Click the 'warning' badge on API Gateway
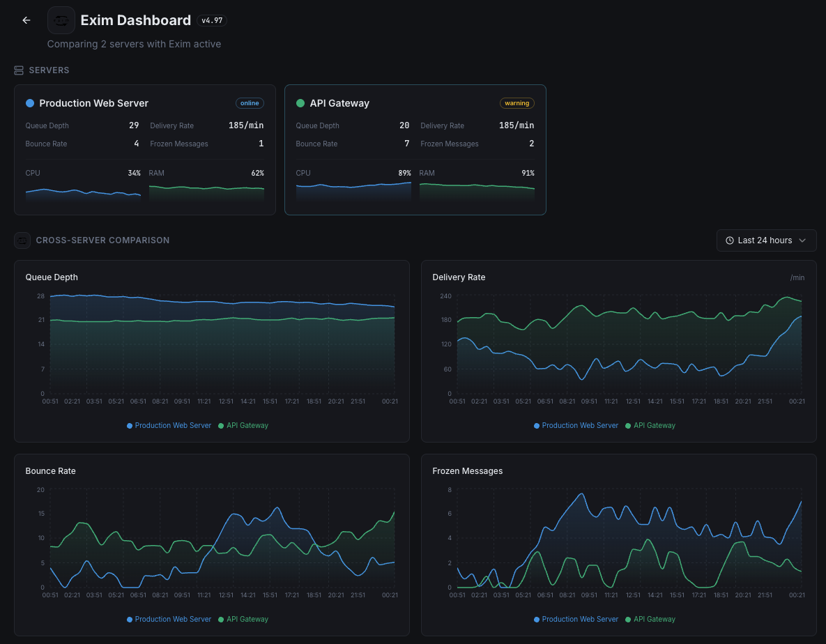 click(x=517, y=102)
